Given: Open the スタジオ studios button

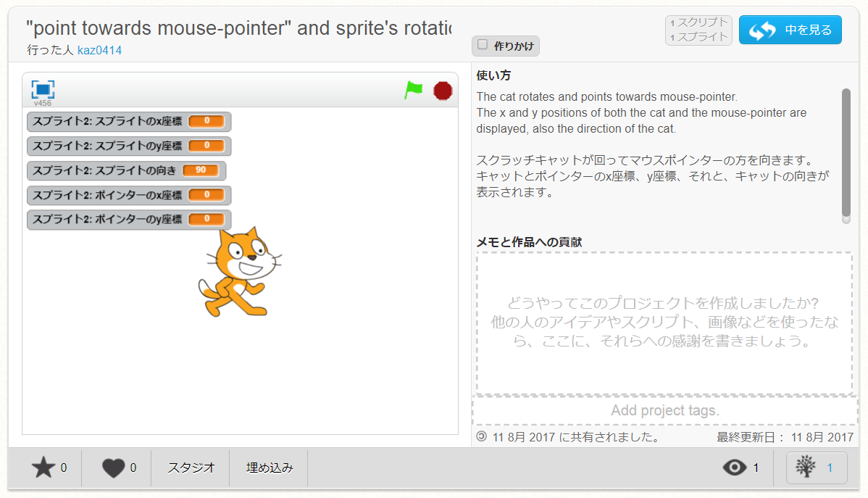Looking at the screenshot, I should click(x=191, y=468).
